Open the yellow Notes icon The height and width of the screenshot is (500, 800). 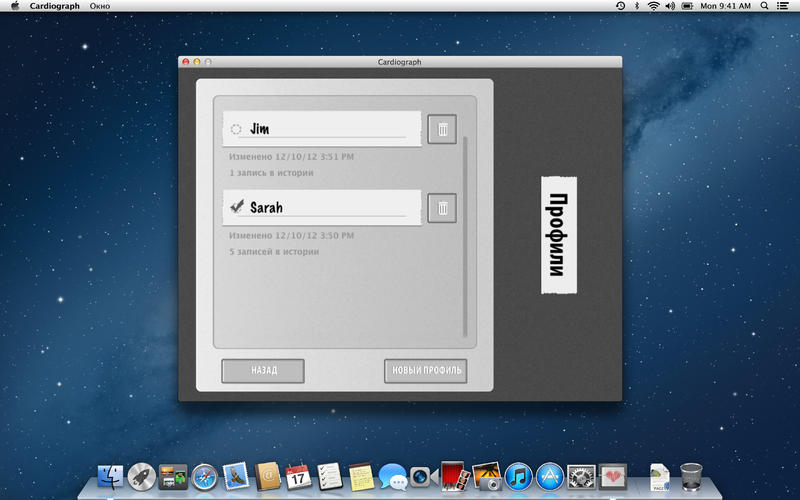click(361, 477)
